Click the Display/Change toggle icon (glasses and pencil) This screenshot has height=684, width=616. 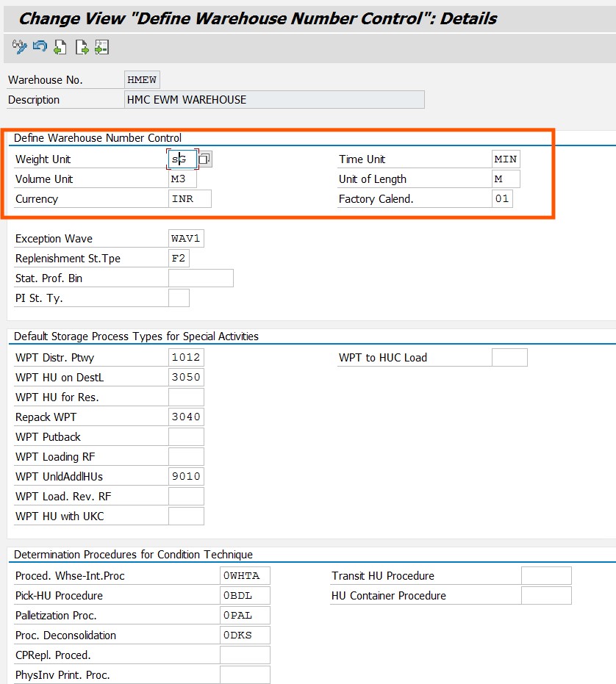19,47
